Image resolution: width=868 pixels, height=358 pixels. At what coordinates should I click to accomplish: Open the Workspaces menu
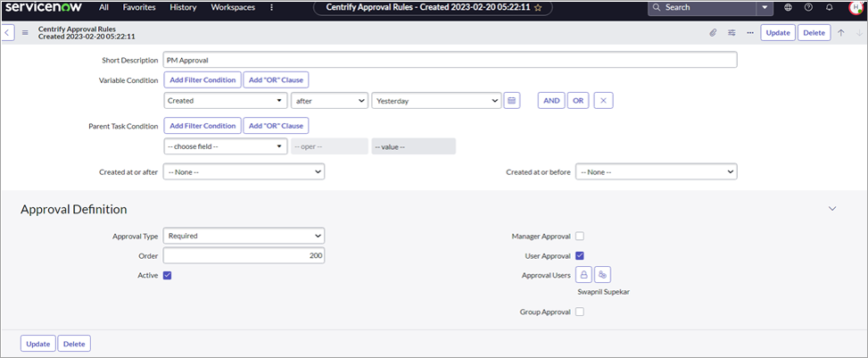point(232,8)
